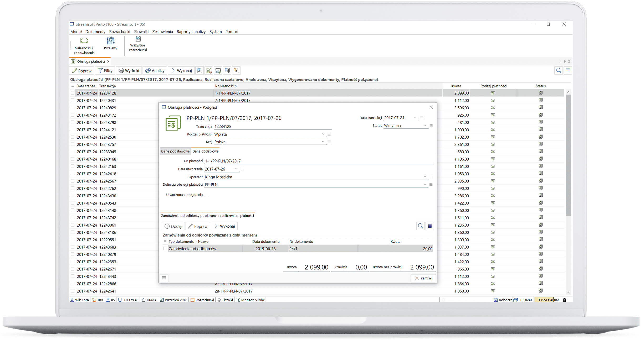Expand Data transakcji date dropdown

click(415, 118)
